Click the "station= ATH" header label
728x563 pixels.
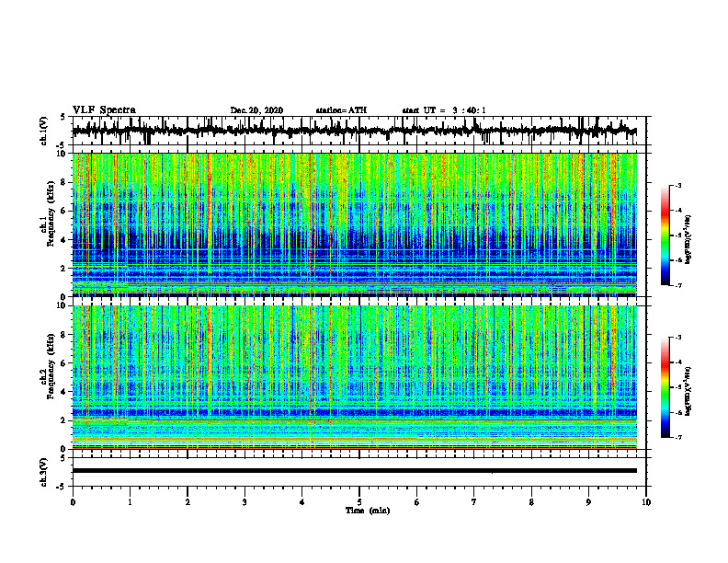tap(341, 110)
